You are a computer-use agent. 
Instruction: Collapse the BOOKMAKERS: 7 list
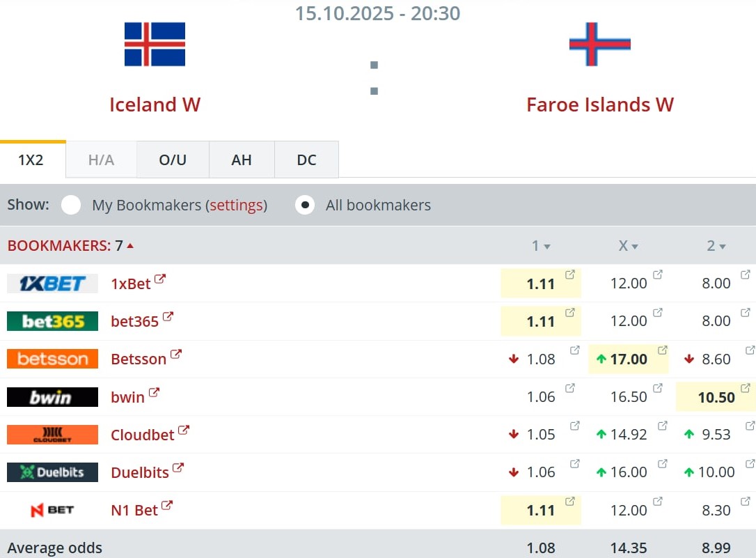click(x=130, y=245)
